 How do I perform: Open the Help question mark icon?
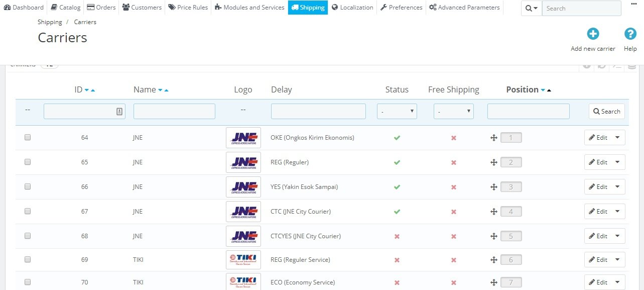[x=630, y=34]
